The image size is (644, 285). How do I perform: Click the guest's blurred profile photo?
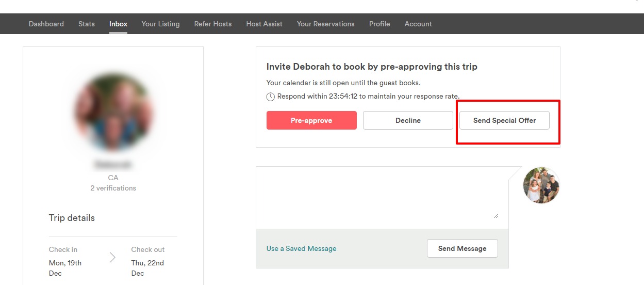coord(113,111)
